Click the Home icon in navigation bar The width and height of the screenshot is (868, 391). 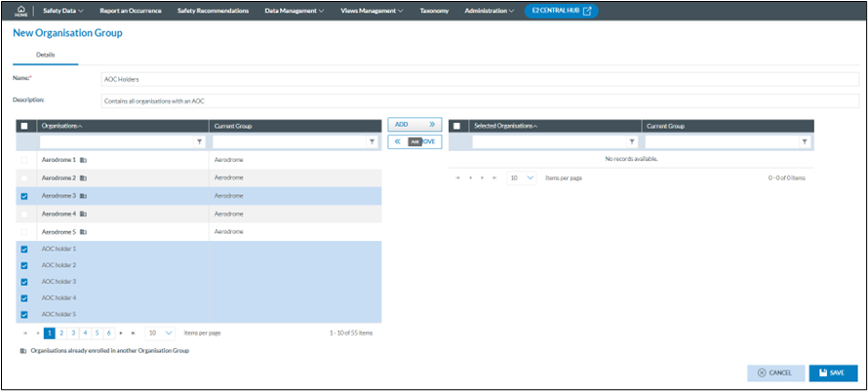coord(21,11)
